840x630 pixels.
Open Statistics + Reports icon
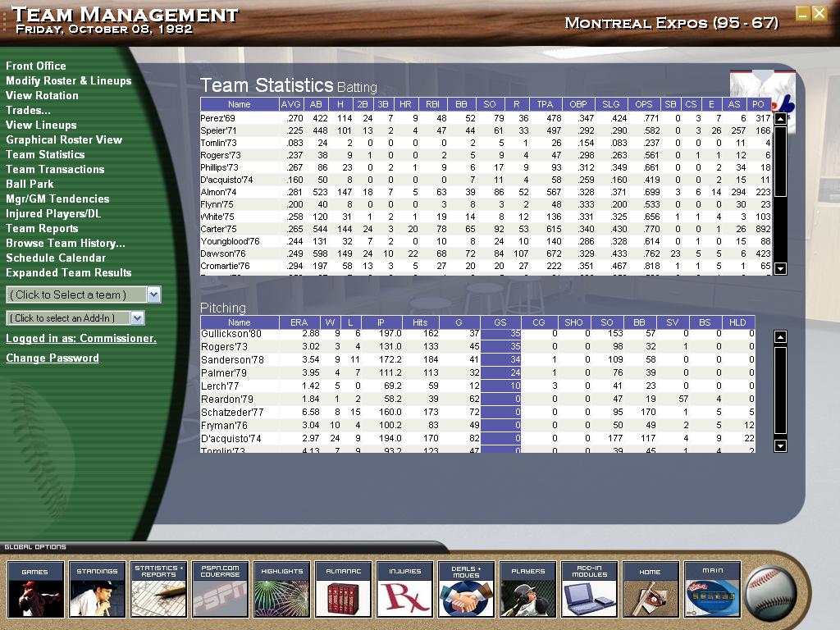(x=158, y=589)
